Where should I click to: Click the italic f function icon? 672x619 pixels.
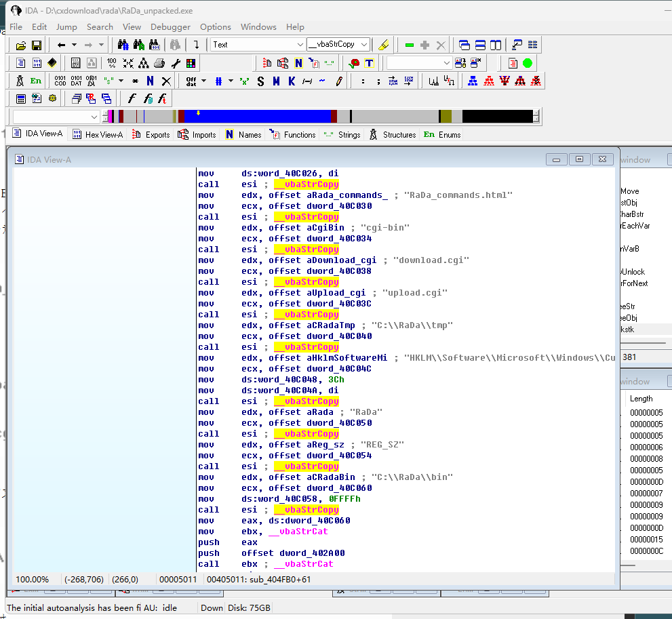(132, 99)
